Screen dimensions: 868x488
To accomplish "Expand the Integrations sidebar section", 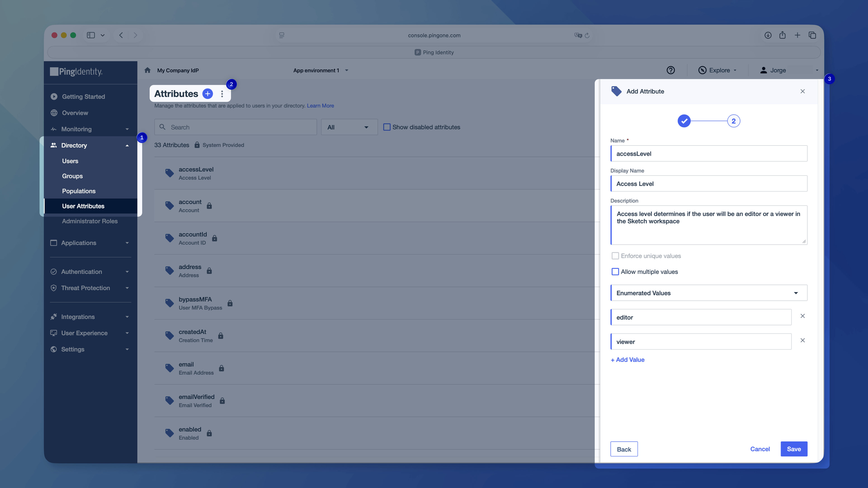I will click(x=90, y=317).
